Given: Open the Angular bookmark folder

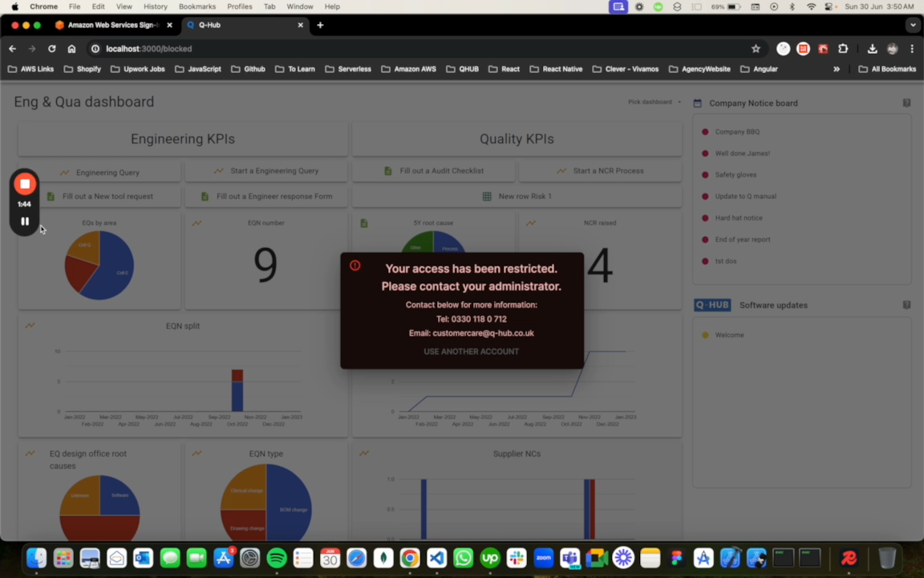Looking at the screenshot, I should click(x=759, y=69).
